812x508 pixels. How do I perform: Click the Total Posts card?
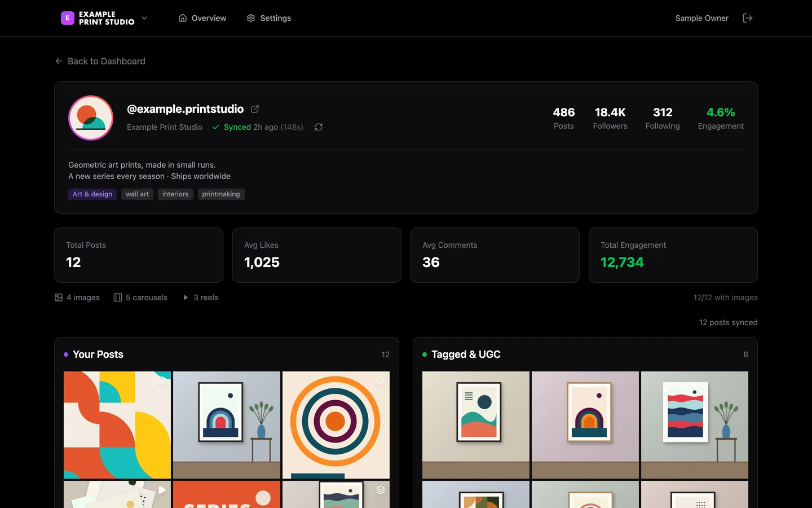(x=139, y=255)
